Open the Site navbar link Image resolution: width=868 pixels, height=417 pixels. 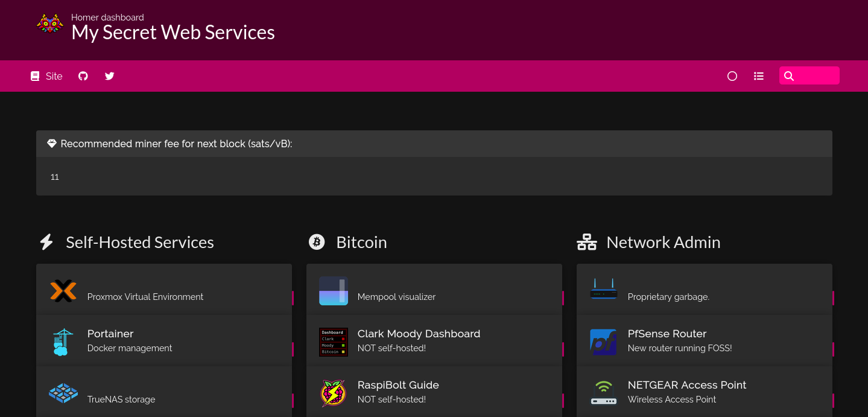[x=47, y=76]
